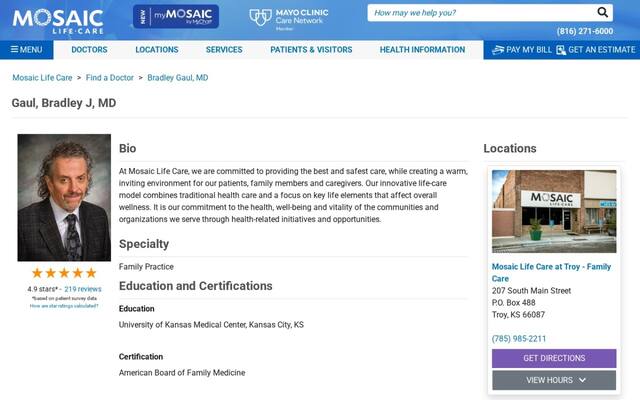Screen dimensions: 640x400
Task: Go to Find a Doctor breadcrumb
Action: (x=109, y=78)
